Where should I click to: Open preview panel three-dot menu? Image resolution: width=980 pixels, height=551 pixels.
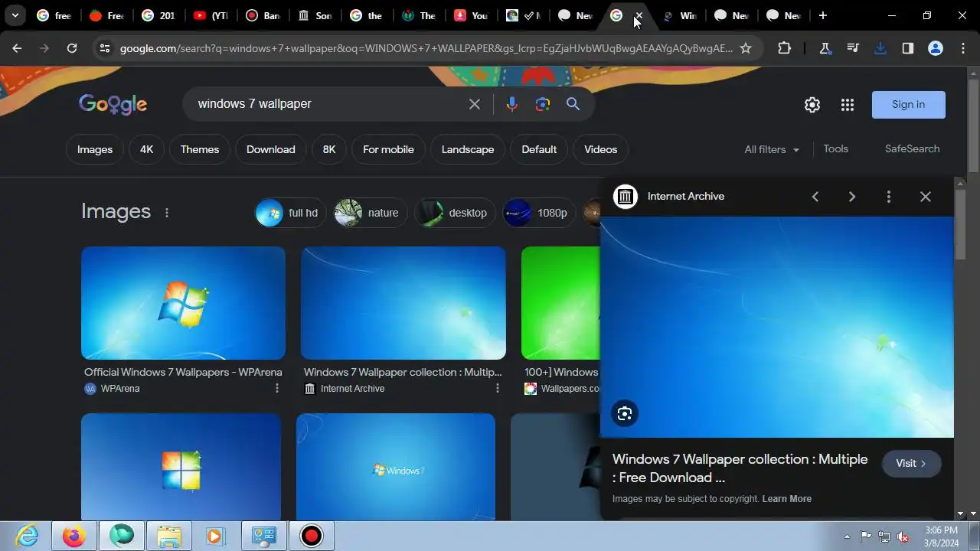pos(889,197)
